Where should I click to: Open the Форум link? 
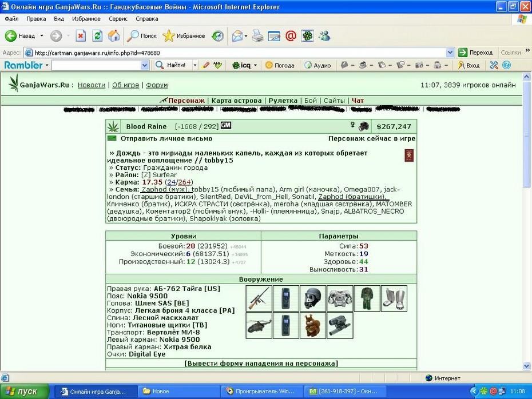pos(157,85)
